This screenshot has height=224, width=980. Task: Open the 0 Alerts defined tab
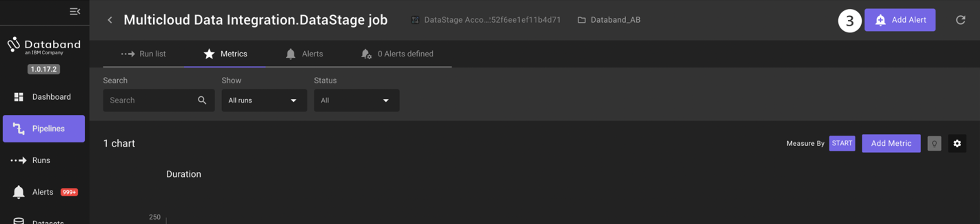point(397,54)
